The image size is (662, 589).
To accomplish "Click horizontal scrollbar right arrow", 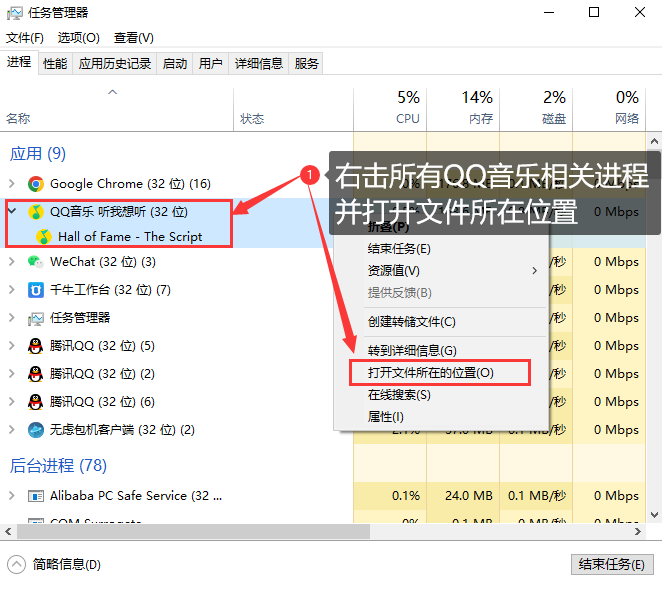I will 638,531.
